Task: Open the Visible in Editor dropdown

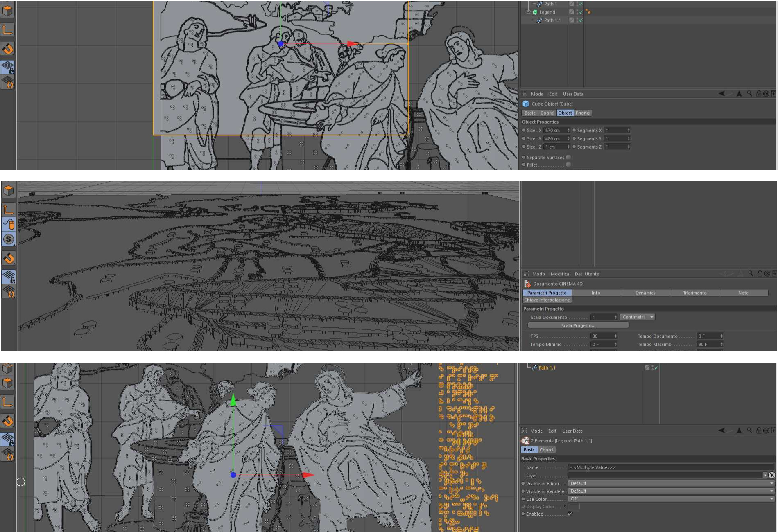Action: pos(672,483)
